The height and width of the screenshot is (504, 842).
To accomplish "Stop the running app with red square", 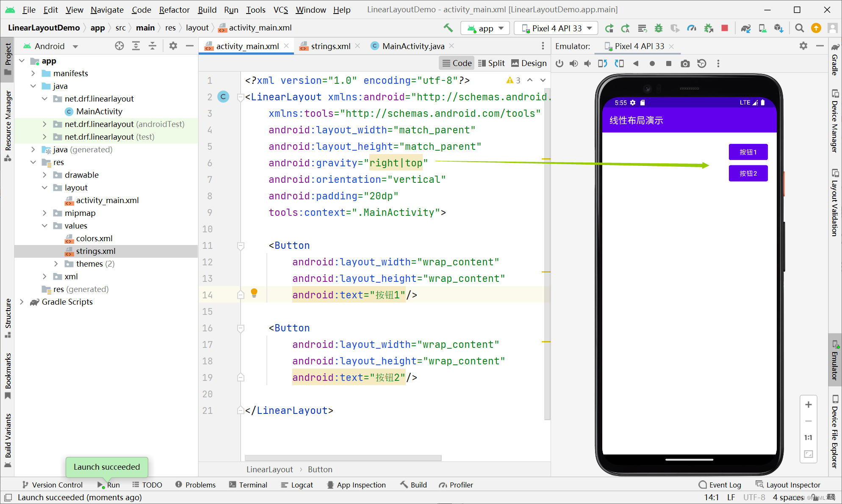I will pos(725,28).
